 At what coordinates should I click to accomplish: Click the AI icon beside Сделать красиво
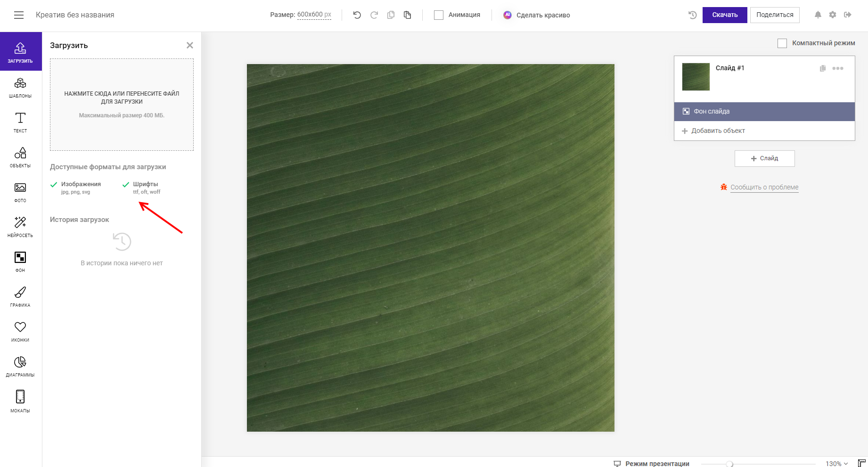pyautogui.click(x=508, y=15)
